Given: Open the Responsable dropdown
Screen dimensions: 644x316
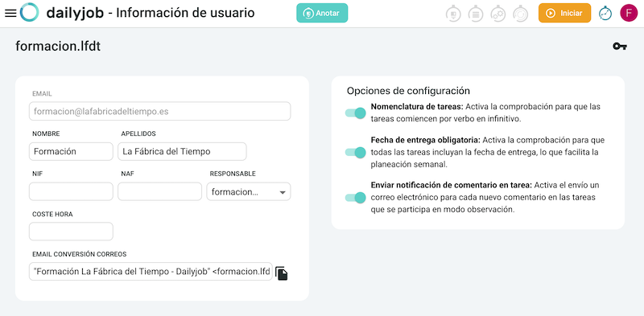Looking at the screenshot, I should click(249, 191).
